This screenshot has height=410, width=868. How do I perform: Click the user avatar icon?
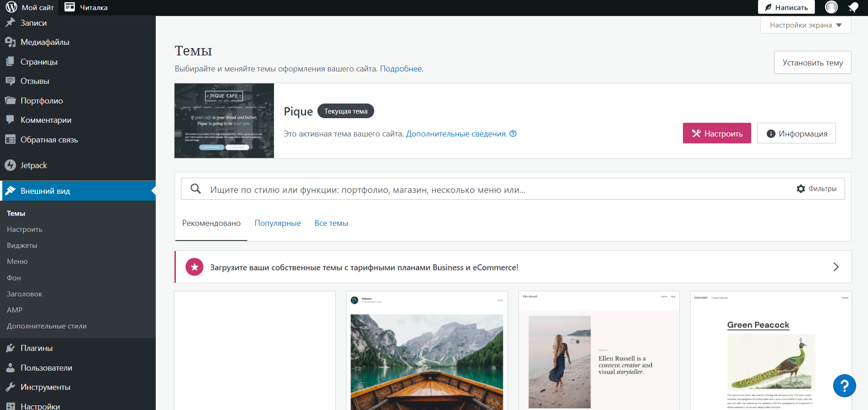pos(831,7)
